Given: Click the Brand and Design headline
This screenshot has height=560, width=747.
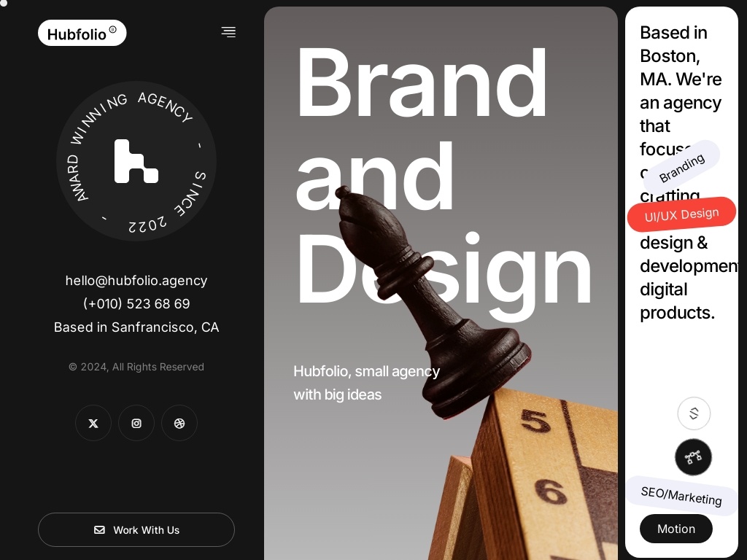Looking at the screenshot, I should 444,176.
